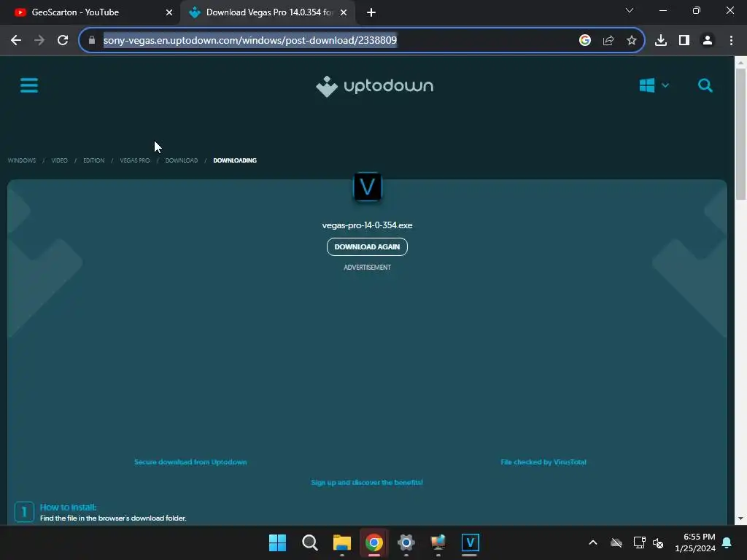Open a new browser tab
Image resolution: width=747 pixels, height=560 pixels.
coord(371,12)
